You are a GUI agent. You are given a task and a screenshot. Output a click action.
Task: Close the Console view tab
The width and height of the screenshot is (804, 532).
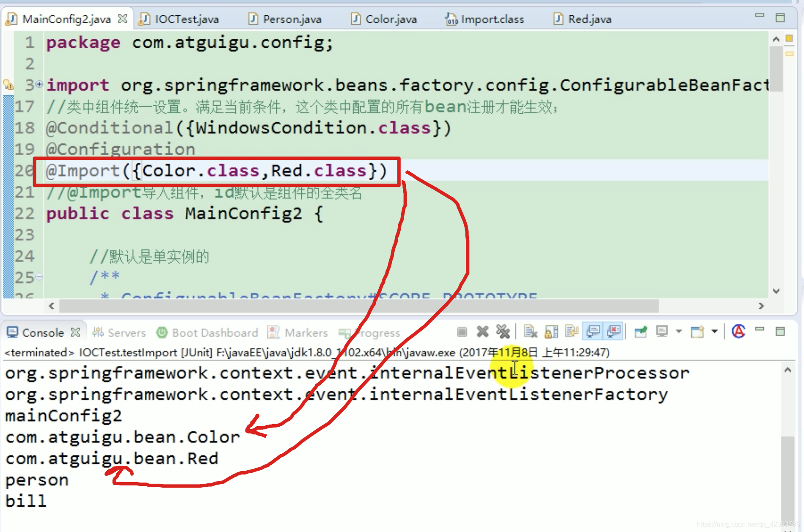point(75,332)
